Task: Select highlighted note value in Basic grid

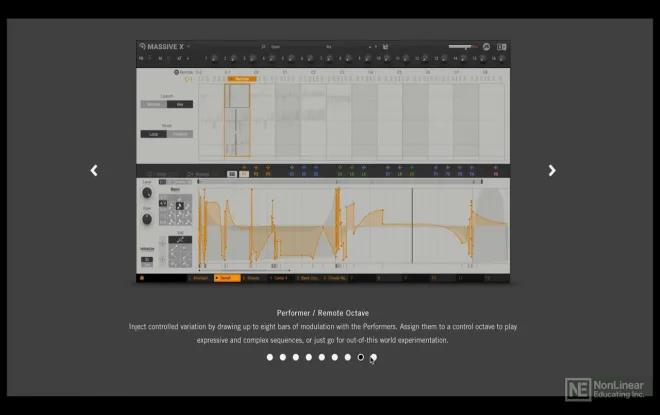Action: click(x=180, y=206)
